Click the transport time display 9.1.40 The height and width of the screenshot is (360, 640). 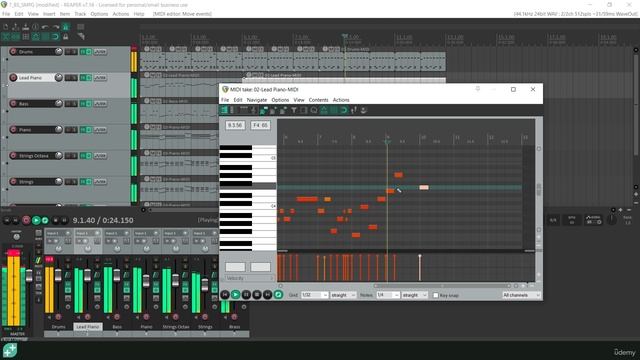(103, 220)
